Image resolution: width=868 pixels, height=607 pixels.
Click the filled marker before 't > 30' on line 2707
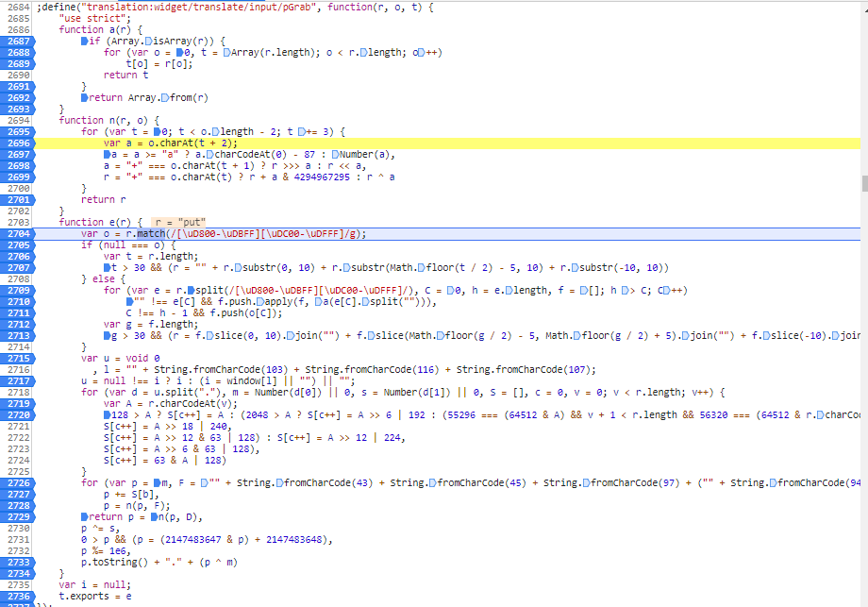(107, 267)
